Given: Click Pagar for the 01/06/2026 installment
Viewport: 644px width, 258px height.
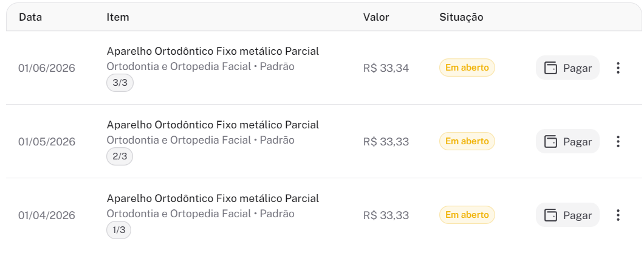Looking at the screenshot, I should coord(567,68).
